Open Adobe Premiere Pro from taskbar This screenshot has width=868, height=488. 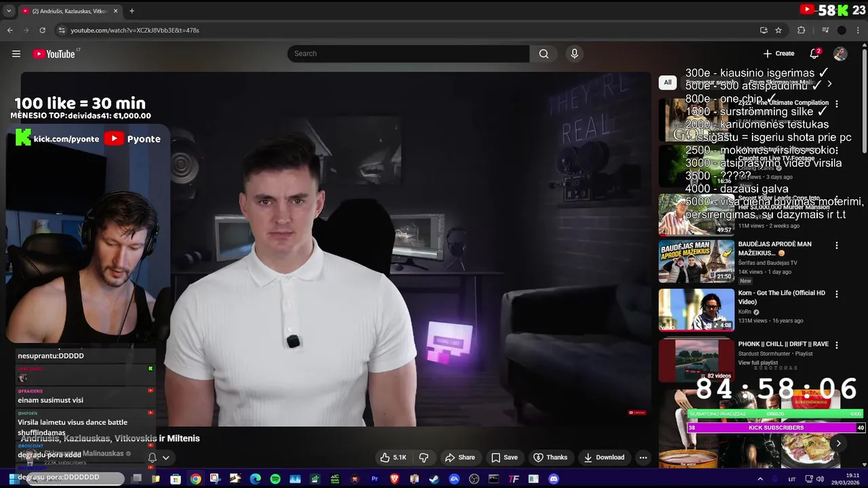tap(374, 479)
